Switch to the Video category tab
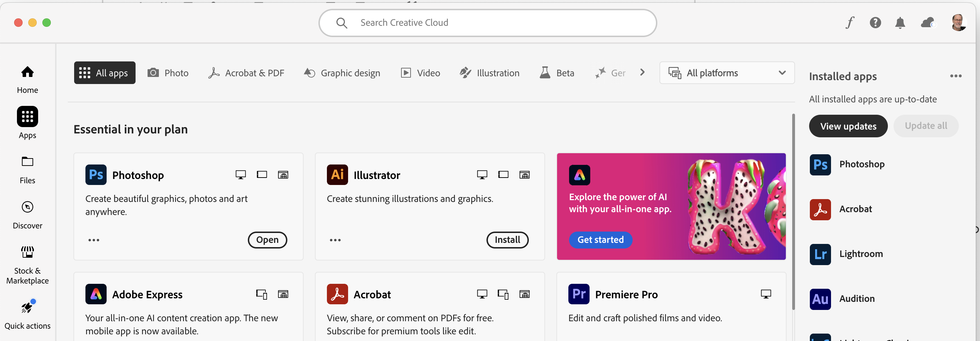The image size is (980, 341). pyautogui.click(x=420, y=73)
